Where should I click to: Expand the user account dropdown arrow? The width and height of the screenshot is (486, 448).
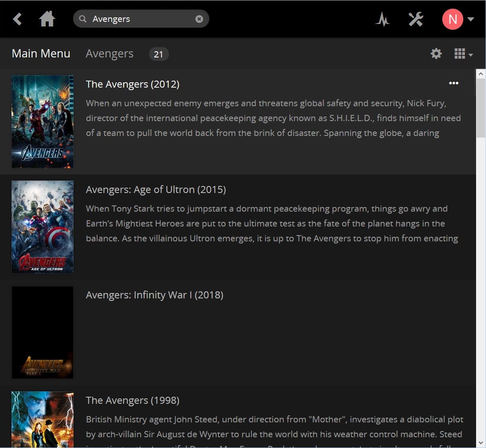tap(470, 19)
